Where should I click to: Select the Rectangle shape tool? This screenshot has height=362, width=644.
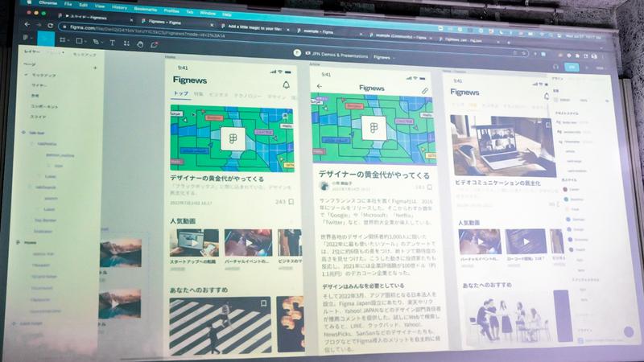(79, 41)
